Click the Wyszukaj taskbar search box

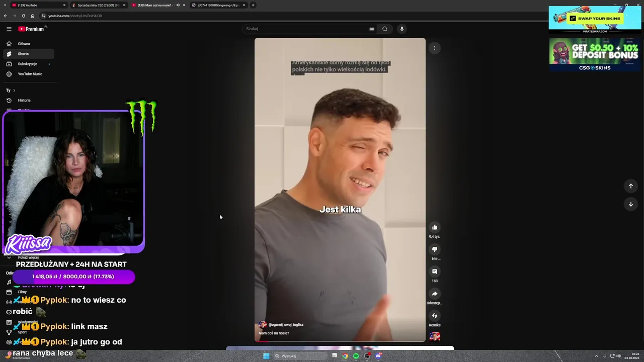pyautogui.click(x=300, y=356)
